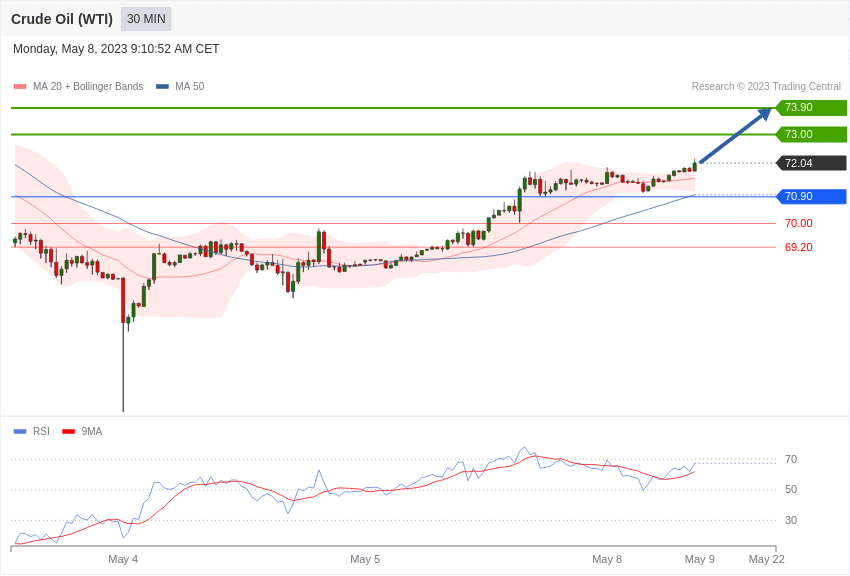
Task: Click the blue upward forecast arrow
Action: (735, 136)
